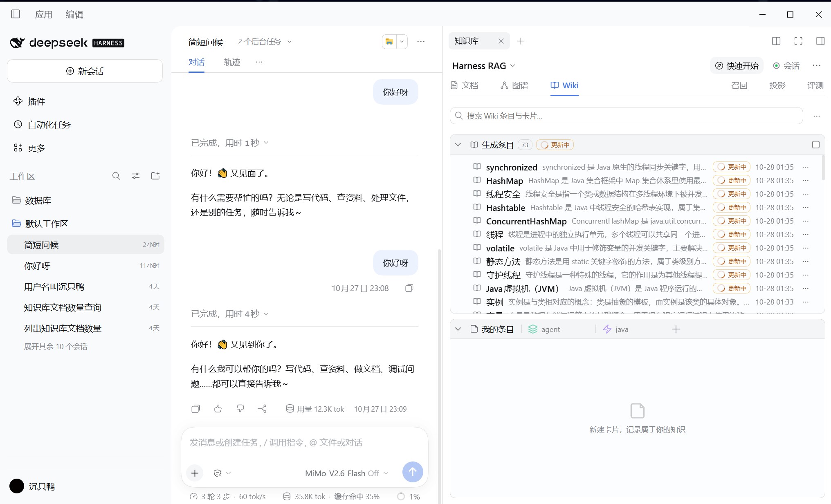Switch to the 文档 tab
This screenshot has height=504, width=831.
464,85
